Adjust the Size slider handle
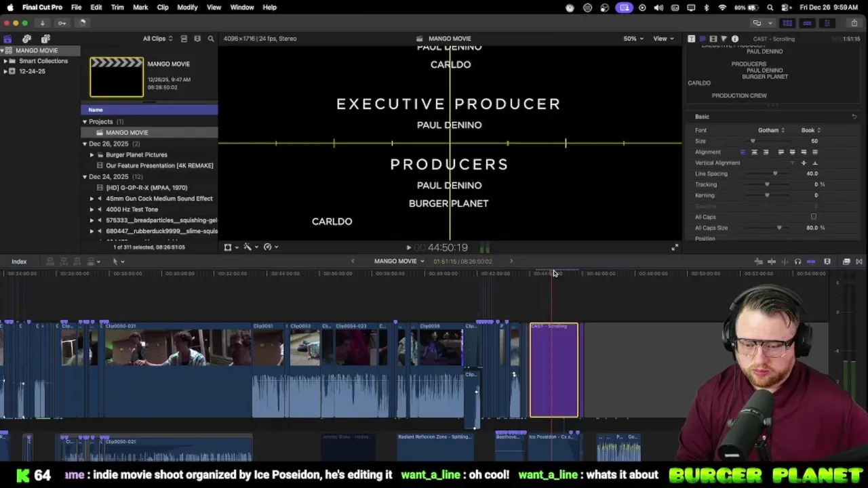Image resolution: width=868 pixels, height=488 pixels. (x=753, y=141)
